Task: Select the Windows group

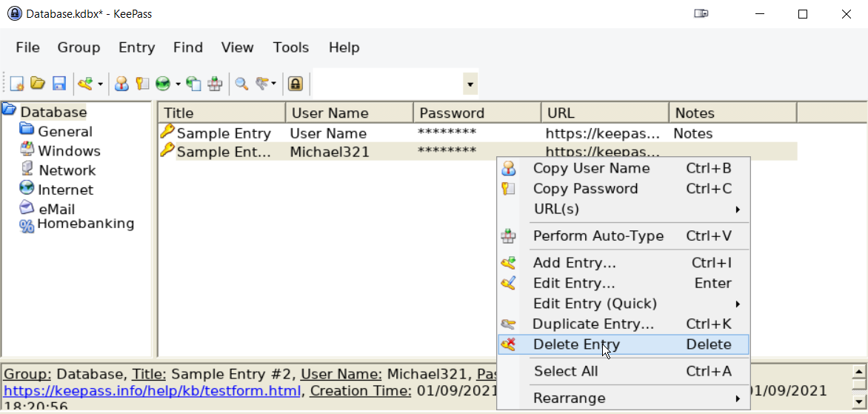Action: click(x=69, y=150)
